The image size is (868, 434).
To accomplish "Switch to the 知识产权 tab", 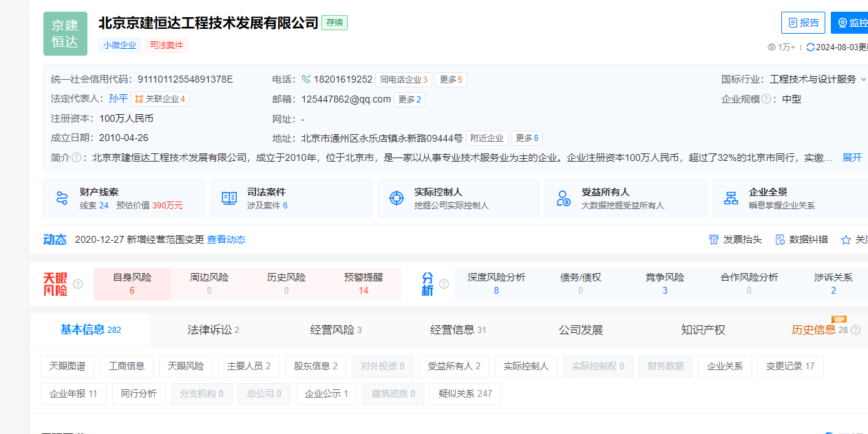I will (x=703, y=330).
